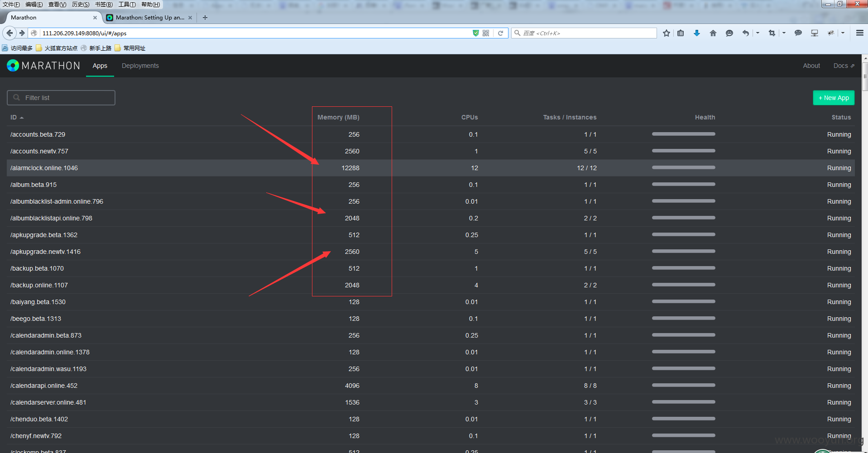Click the browser address bar URL

[x=254, y=33]
